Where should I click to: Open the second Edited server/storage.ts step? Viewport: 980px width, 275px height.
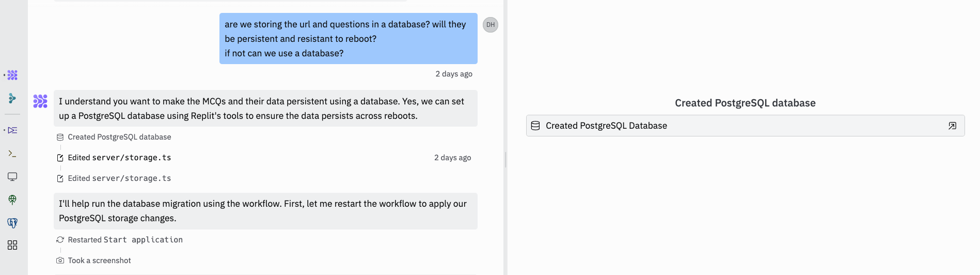[x=119, y=178]
